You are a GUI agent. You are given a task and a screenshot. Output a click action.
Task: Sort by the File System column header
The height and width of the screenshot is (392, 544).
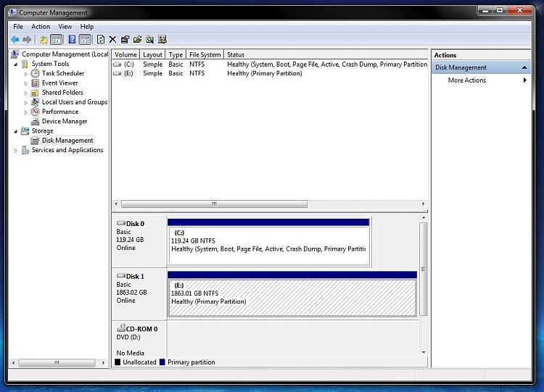pos(205,54)
